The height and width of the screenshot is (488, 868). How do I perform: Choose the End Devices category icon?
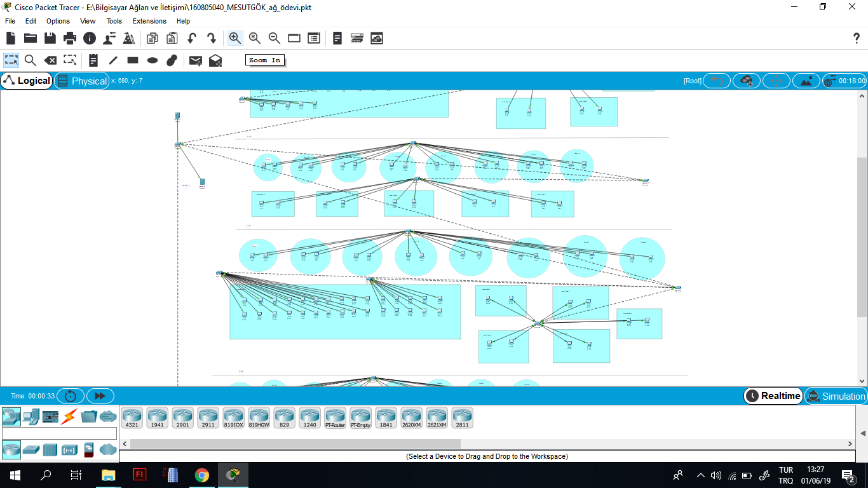click(31, 417)
